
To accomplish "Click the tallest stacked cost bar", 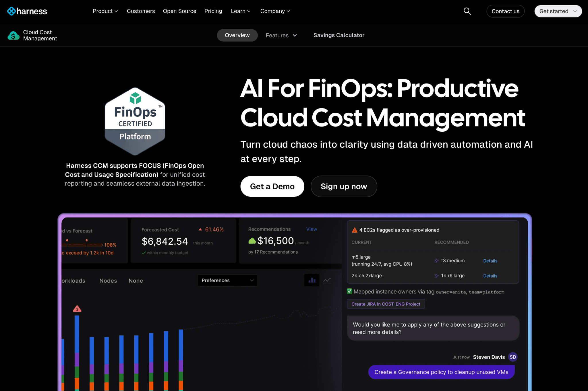I will (77, 353).
